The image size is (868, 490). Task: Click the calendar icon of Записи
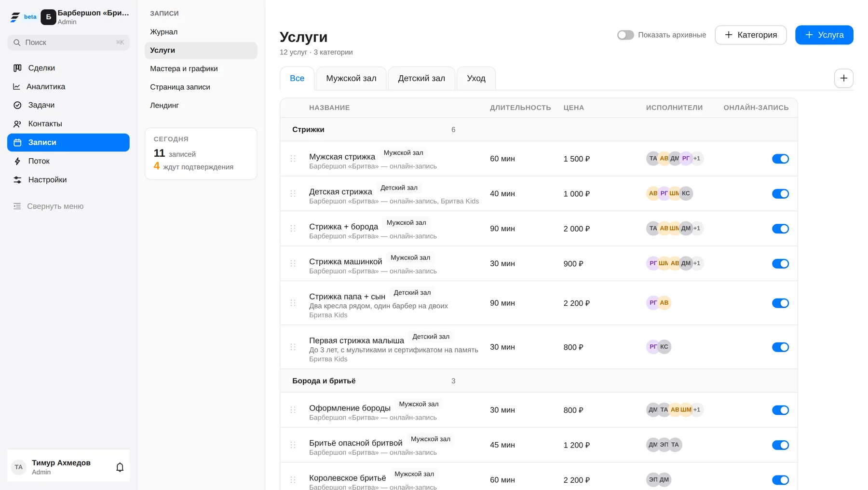pyautogui.click(x=17, y=143)
